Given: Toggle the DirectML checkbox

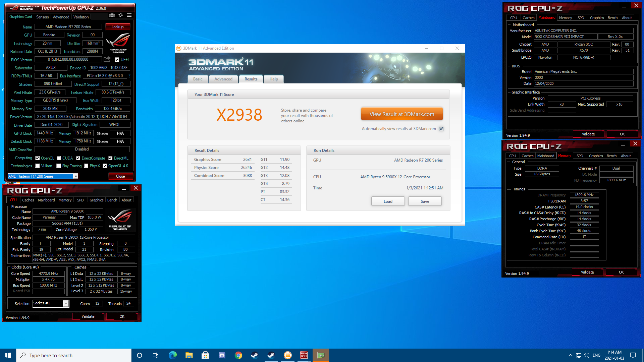Looking at the screenshot, I should click(110, 158).
